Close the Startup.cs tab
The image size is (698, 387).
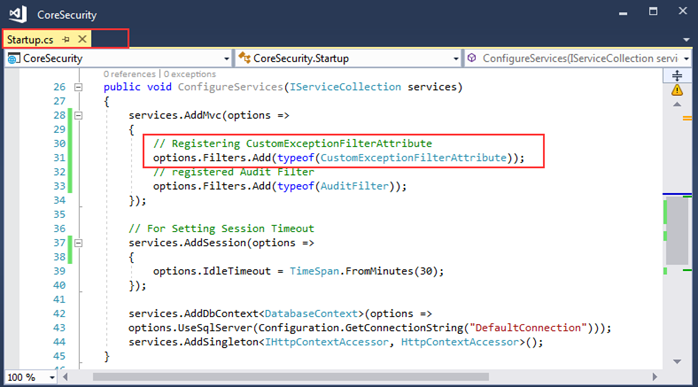(x=82, y=39)
